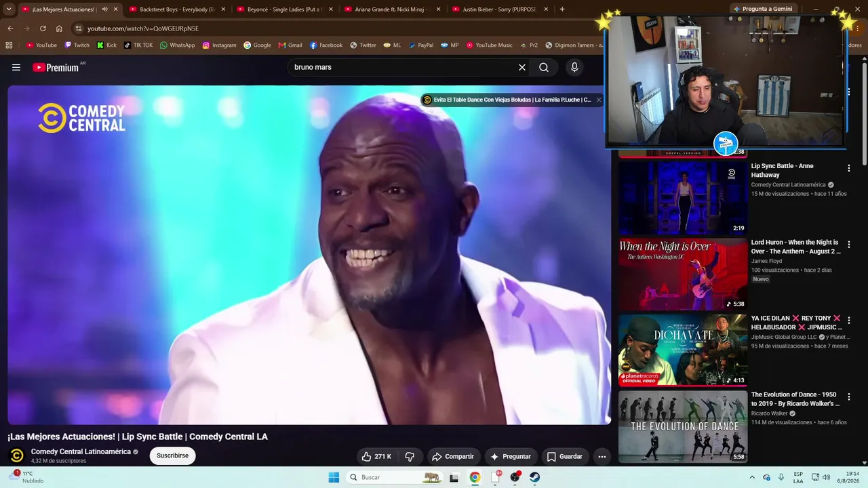Open more actions ellipsis under video

pyautogui.click(x=601, y=456)
